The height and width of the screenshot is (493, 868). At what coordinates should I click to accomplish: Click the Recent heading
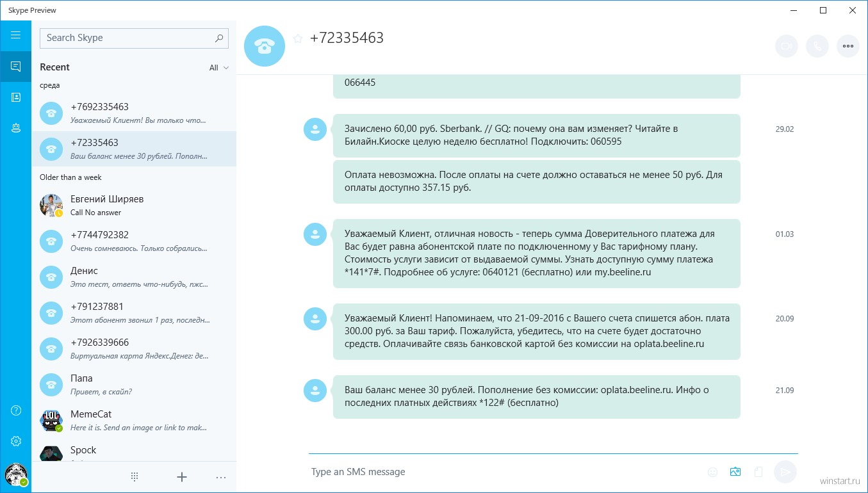[54, 67]
